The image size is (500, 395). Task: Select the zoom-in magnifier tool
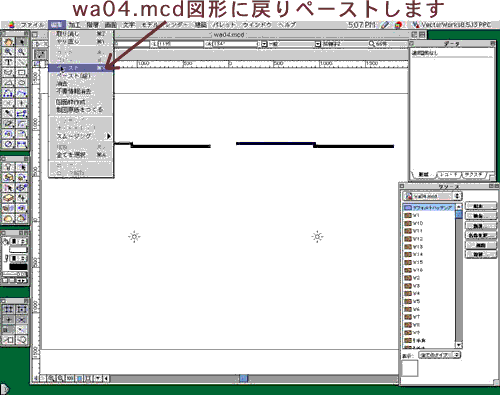click(x=9, y=52)
